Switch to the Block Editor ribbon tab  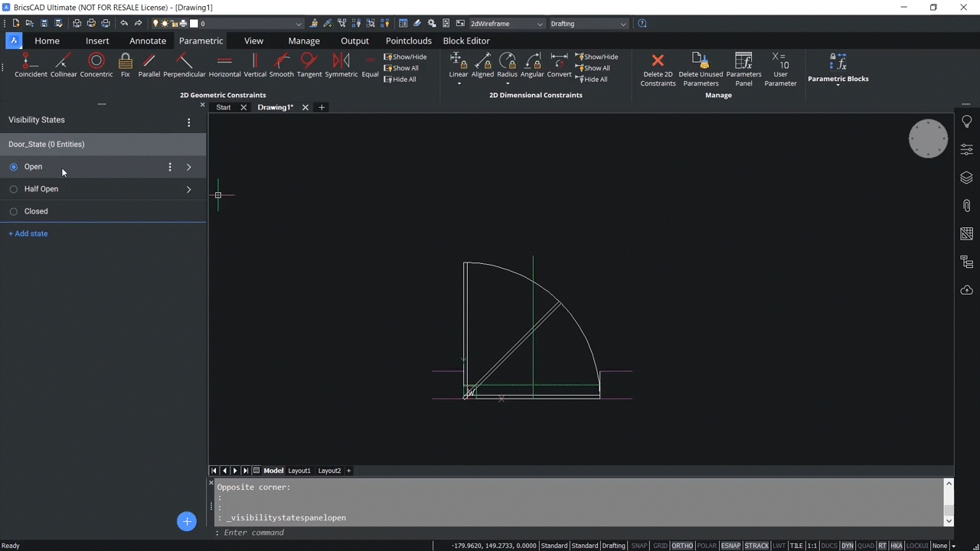pos(466,41)
